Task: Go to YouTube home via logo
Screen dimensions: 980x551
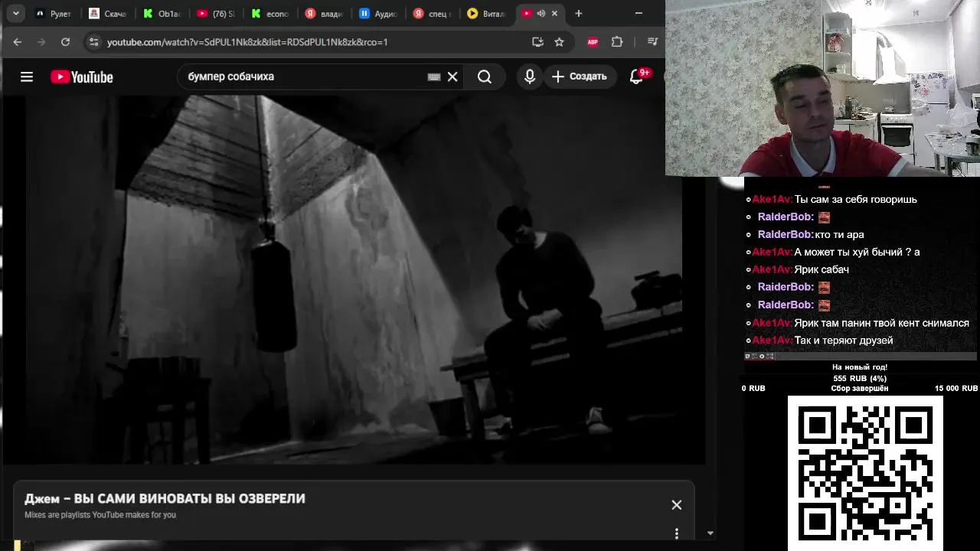Action: tap(82, 77)
